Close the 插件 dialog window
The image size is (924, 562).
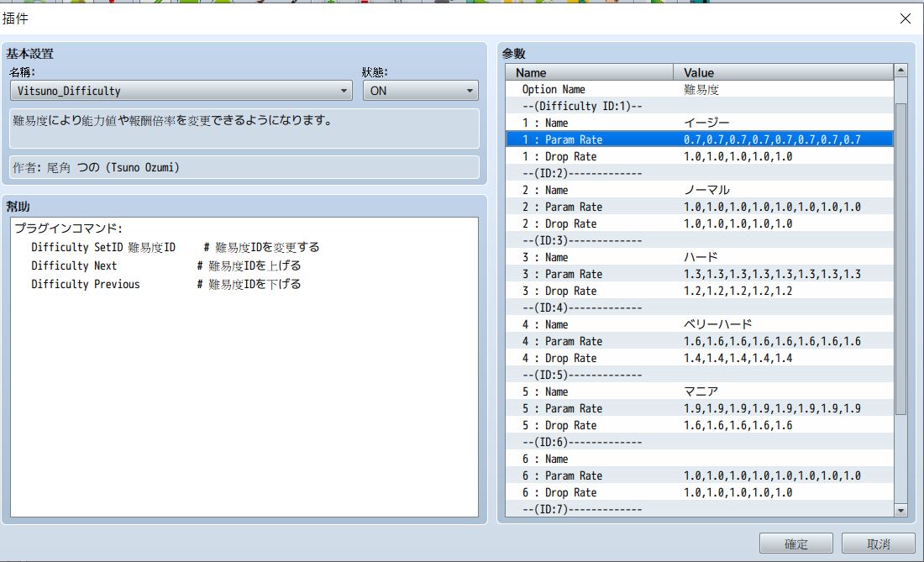tap(906, 18)
